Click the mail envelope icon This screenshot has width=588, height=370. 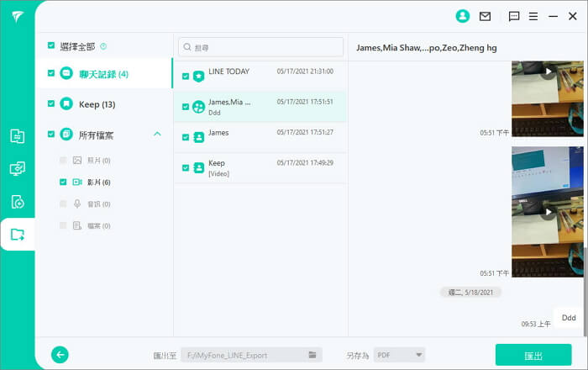[x=485, y=16]
